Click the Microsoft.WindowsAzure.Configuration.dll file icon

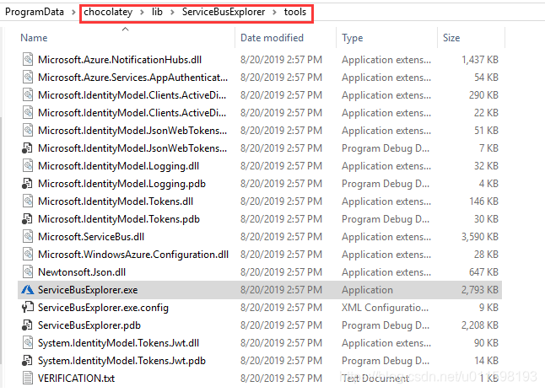pyautogui.click(x=28, y=255)
